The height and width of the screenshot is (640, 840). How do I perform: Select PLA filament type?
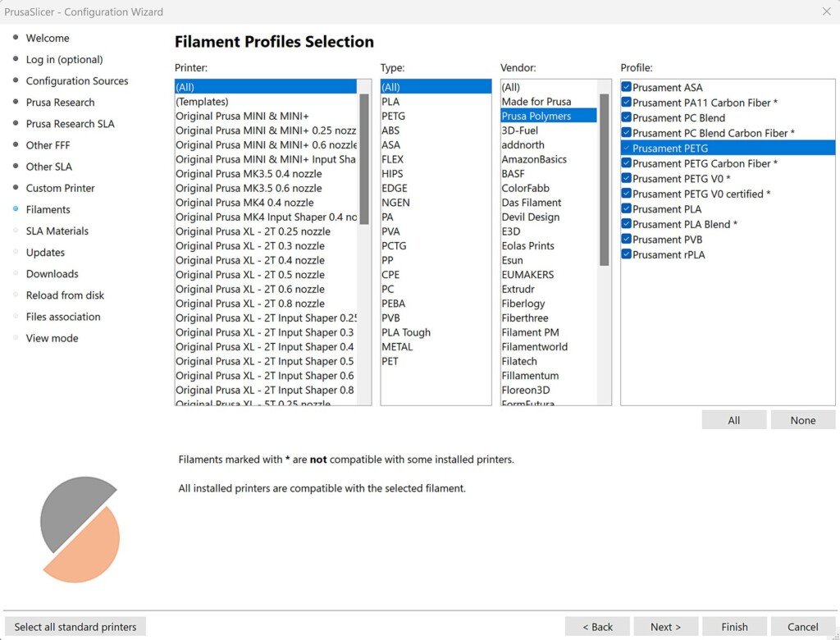436,101
